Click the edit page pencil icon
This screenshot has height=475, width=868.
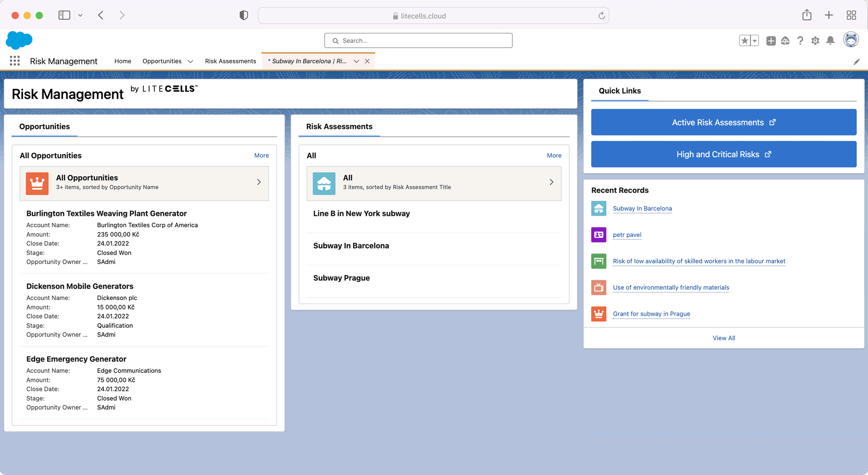(857, 62)
